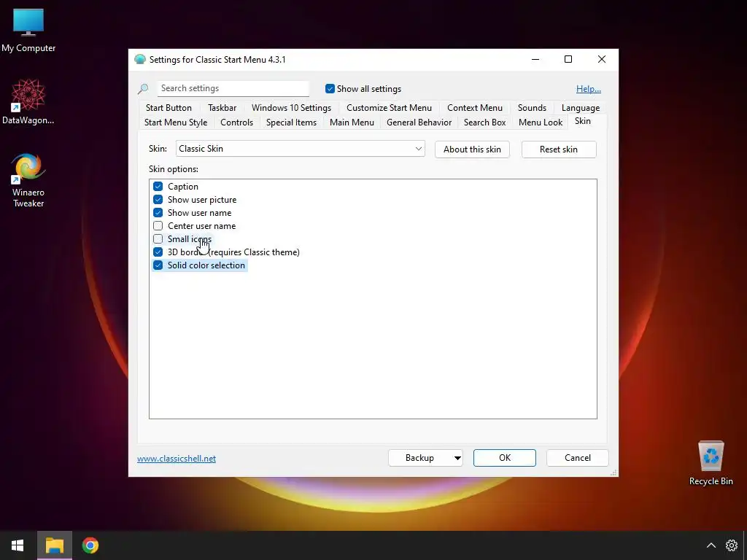Enable the Small icons option
The width and height of the screenshot is (747, 560).
point(158,239)
